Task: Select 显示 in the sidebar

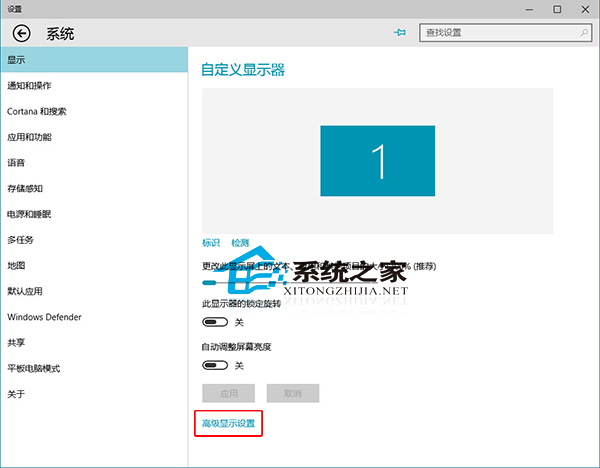Action: [94, 60]
